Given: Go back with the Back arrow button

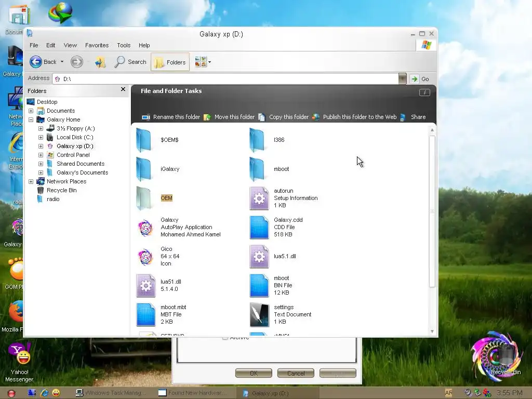Looking at the screenshot, I should point(36,62).
